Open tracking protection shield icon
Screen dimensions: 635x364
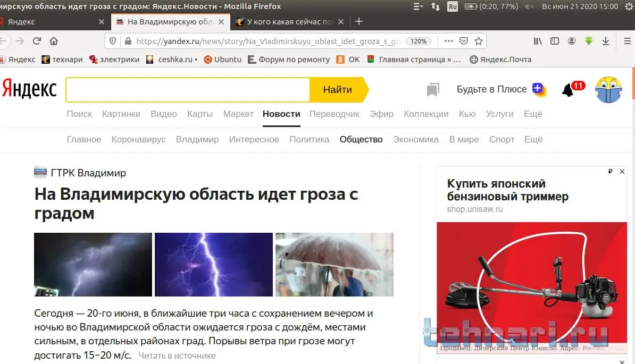[113, 41]
